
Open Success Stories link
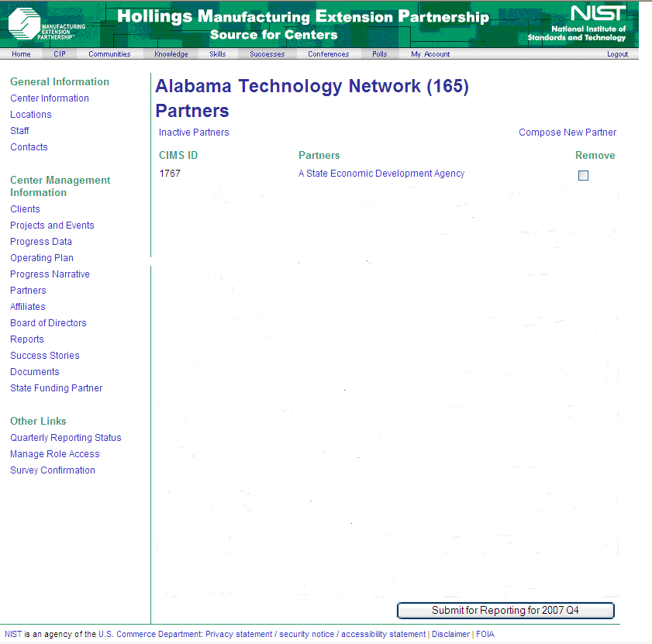click(x=45, y=356)
